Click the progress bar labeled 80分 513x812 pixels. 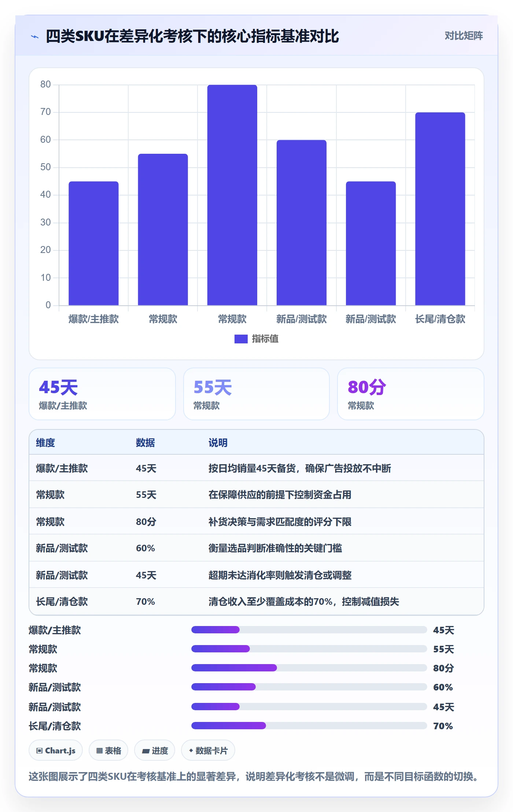point(309,668)
